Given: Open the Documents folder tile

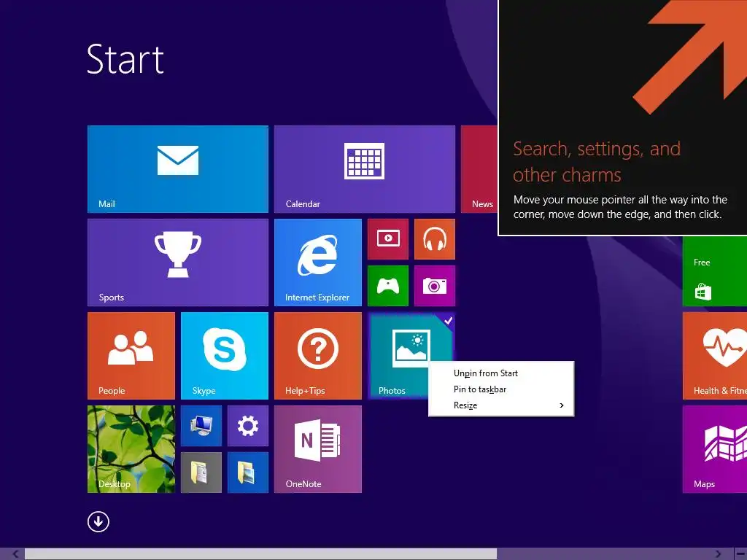Looking at the screenshot, I should pyautogui.click(x=201, y=472).
